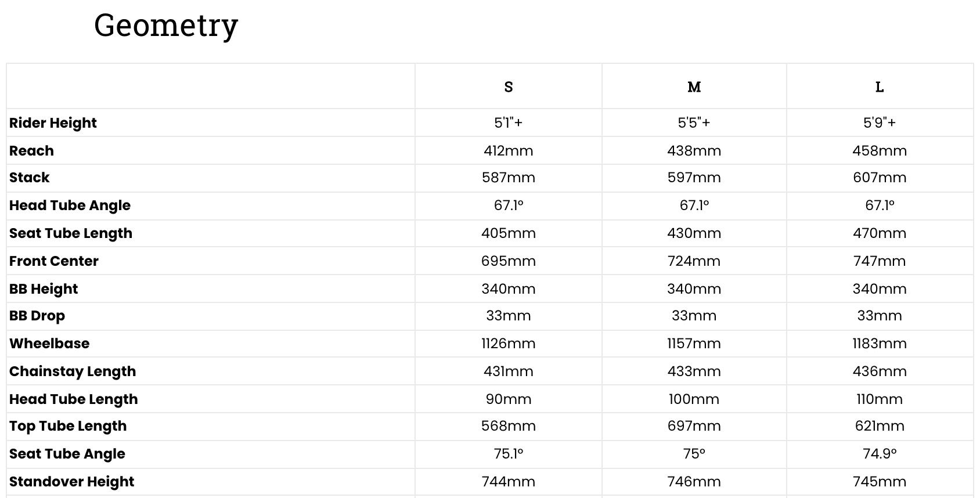Select the Seat Tube Length label

pos(71,233)
